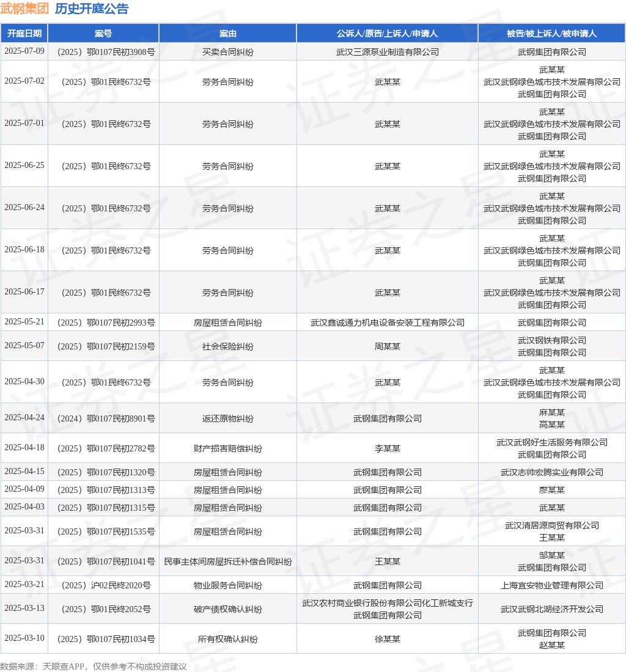Click case number (2025)鄂0107民初2782号
Screen dimensions: 626x672
click(x=106, y=448)
